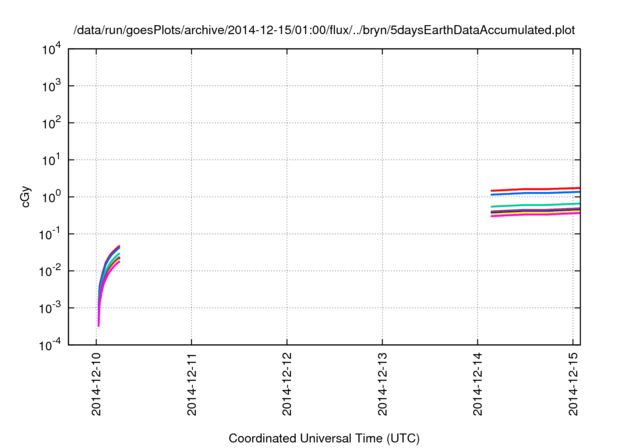Image resolution: width=640 pixels, height=448 pixels.
Task: Click the blue curve on Dec 14
Action: click(535, 193)
